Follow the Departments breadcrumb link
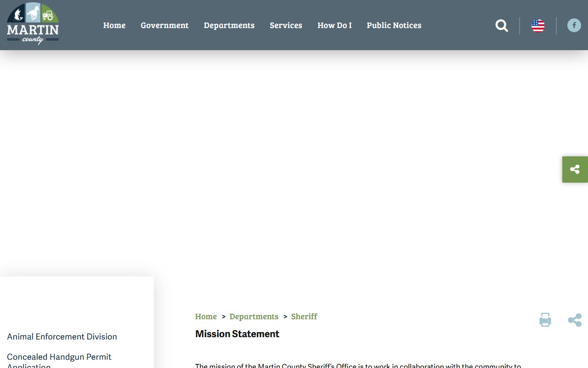Screen dimensions: 588x368 [x=254, y=316]
